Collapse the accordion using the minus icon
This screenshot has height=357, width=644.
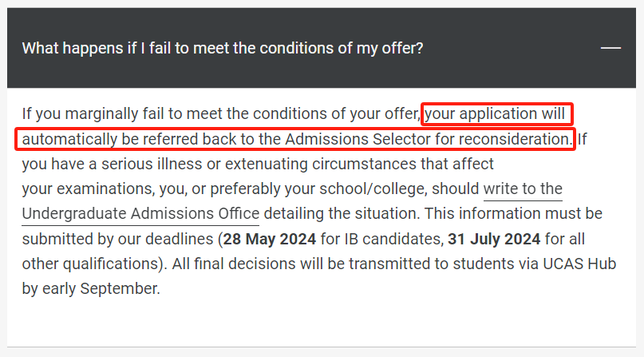click(610, 48)
